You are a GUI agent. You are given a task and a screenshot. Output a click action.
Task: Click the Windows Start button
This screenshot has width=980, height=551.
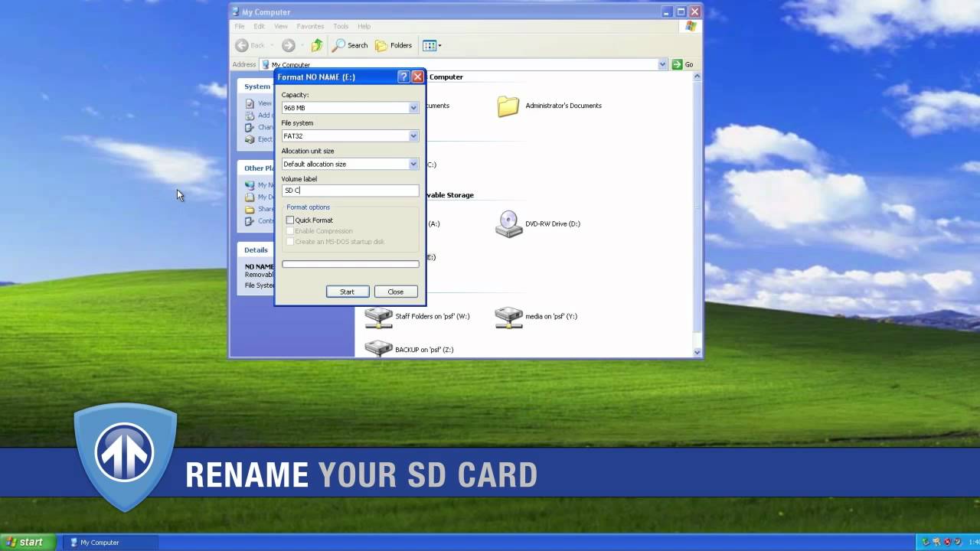[x=28, y=543]
